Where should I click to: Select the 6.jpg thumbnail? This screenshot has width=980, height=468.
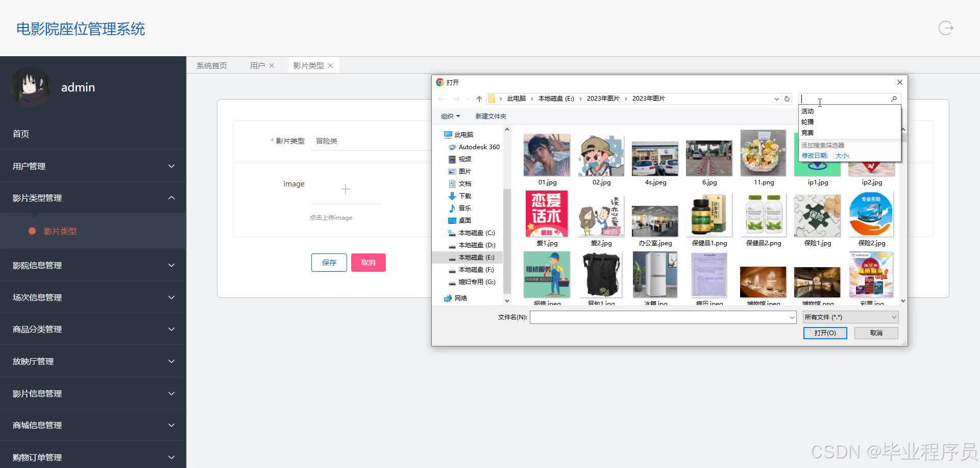point(709,158)
